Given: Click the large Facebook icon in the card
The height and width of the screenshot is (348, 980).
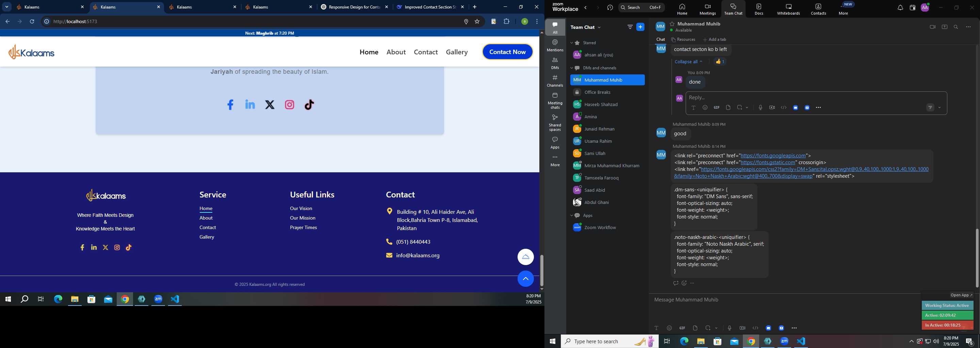Looking at the screenshot, I should point(230,104).
